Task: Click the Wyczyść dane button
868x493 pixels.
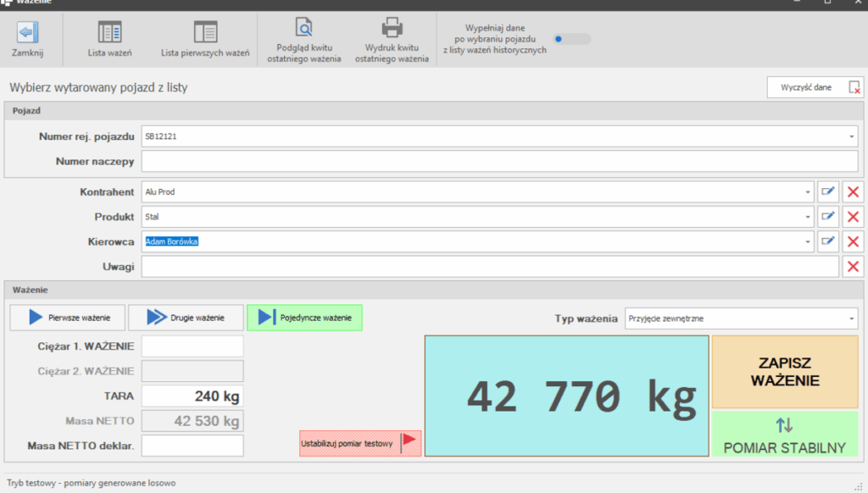Action: pyautogui.click(x=815, y=87)
